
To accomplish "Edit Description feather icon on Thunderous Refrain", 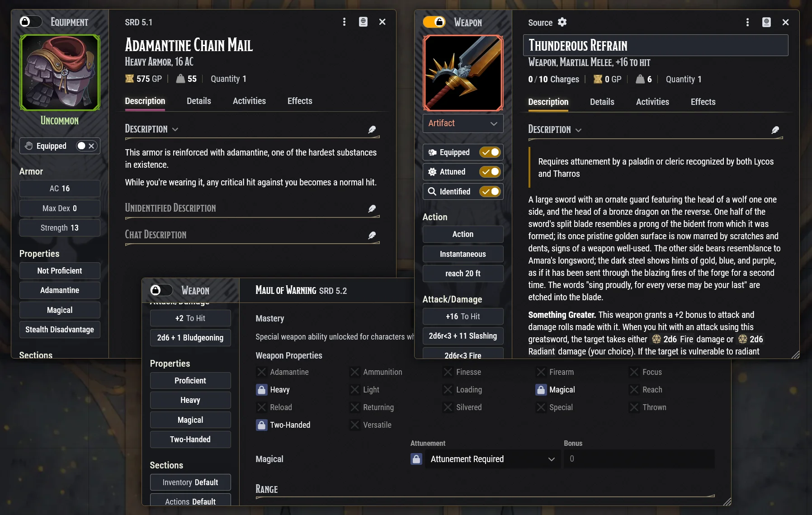I will (775, 130).
